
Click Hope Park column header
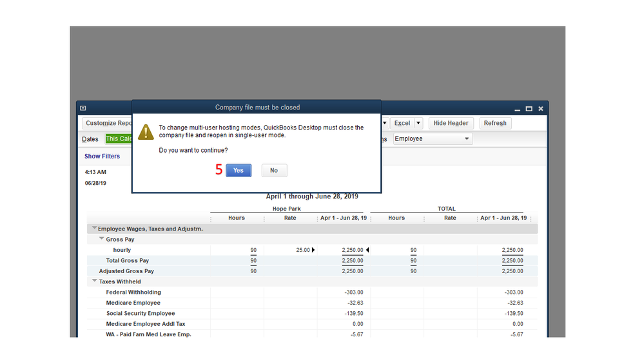(x=287, y=209)
